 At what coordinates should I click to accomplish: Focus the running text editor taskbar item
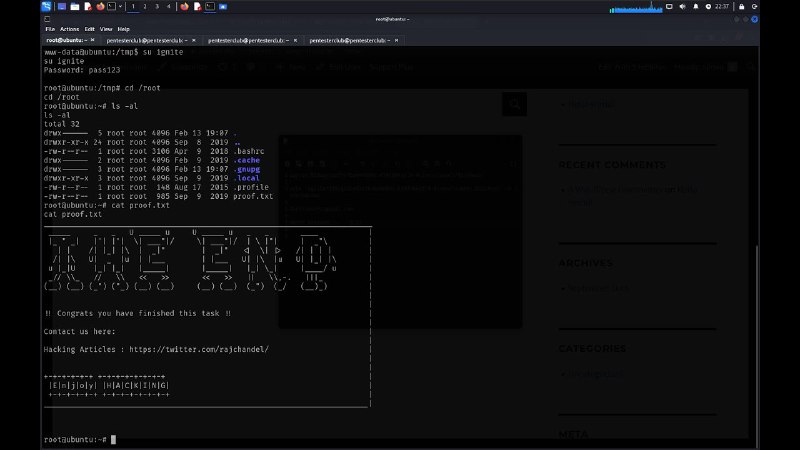197,7
